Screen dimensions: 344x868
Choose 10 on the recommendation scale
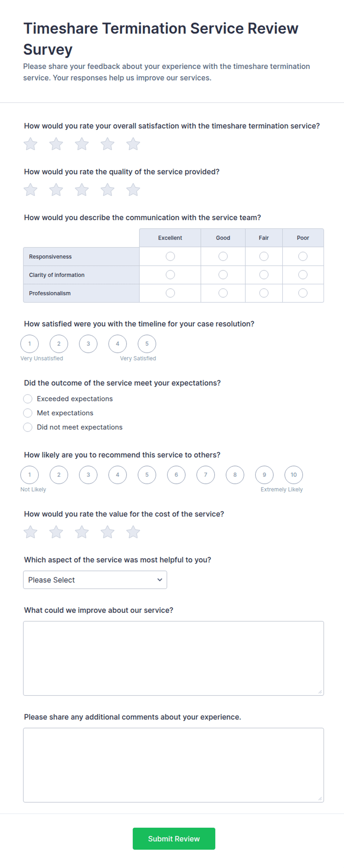294,475
